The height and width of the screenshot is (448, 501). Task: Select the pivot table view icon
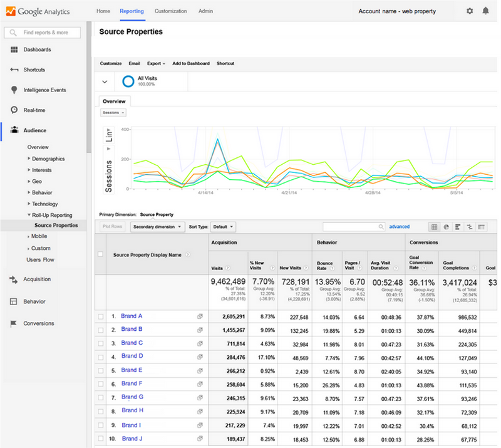tap(481, 227)
